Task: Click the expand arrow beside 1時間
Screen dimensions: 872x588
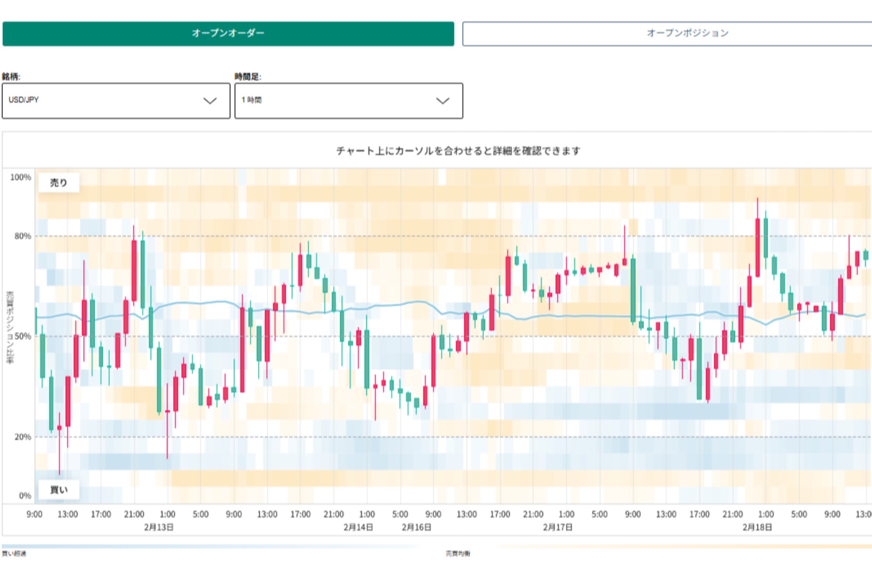Action: click(442, 101)
